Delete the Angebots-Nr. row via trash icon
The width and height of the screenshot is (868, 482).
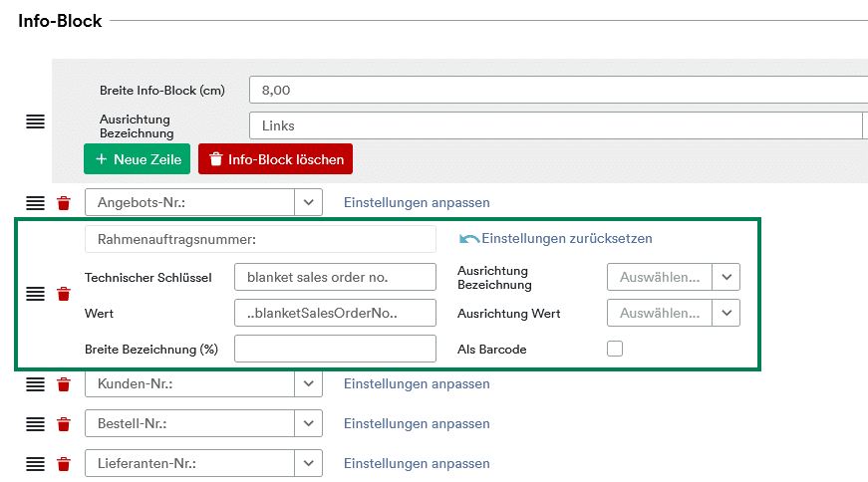click(x=64, y=203)
